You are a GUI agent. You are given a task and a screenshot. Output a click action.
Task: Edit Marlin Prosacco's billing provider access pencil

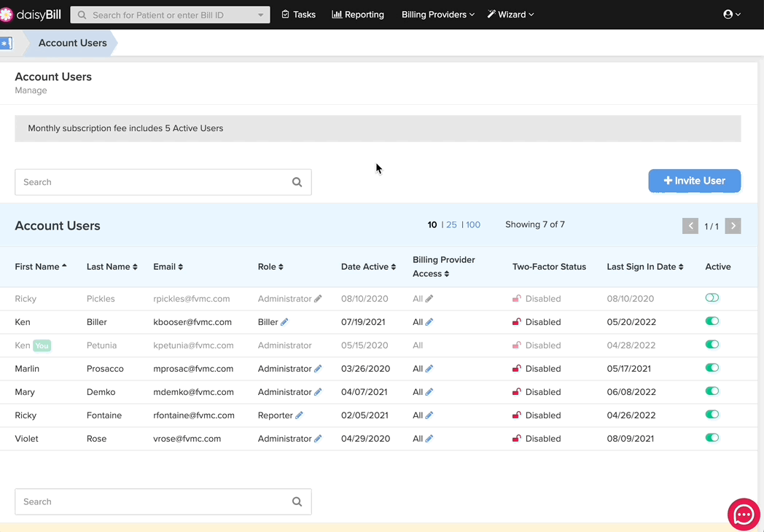click(429, 368)
